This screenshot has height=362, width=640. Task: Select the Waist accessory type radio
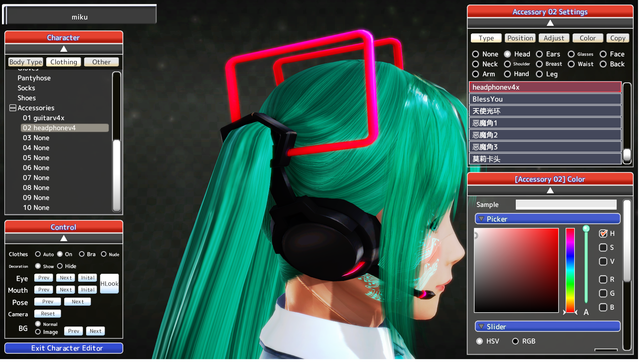[571, 64]
